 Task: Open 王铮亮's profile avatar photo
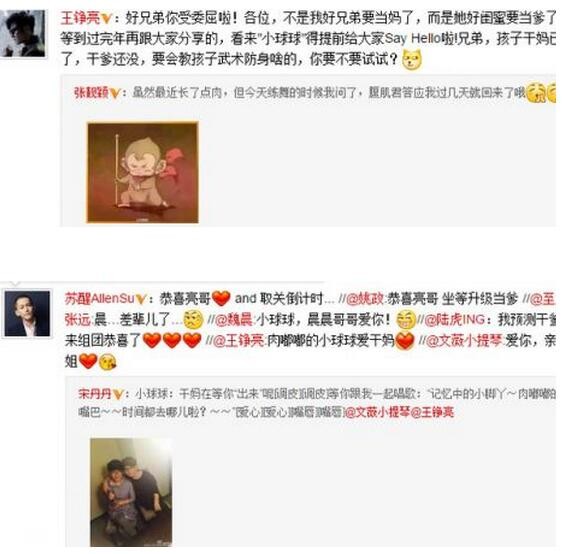22,33
